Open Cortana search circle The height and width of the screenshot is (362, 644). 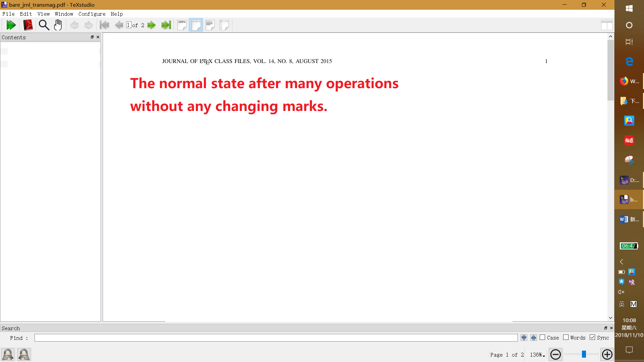coord(629,25)
